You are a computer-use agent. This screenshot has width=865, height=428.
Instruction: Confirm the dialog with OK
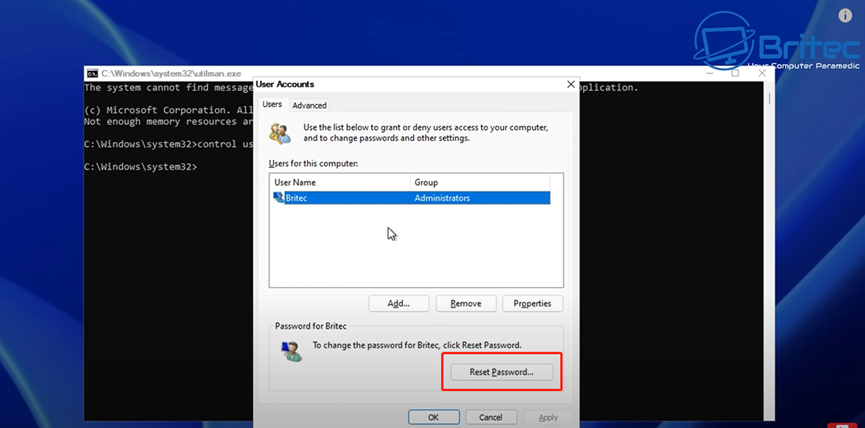434,417
